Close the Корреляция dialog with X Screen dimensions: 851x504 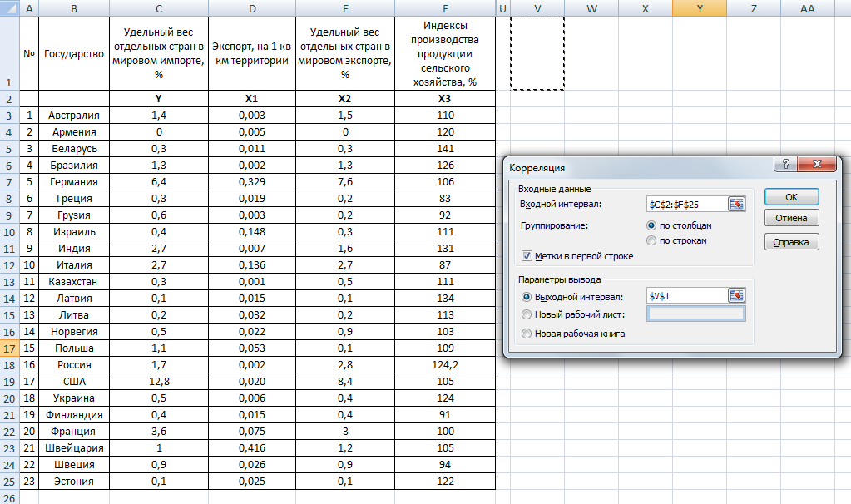817,164
